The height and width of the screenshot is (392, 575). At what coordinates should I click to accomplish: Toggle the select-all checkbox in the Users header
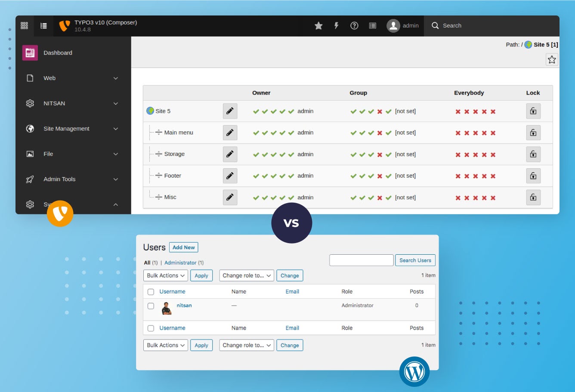[151, 291]
